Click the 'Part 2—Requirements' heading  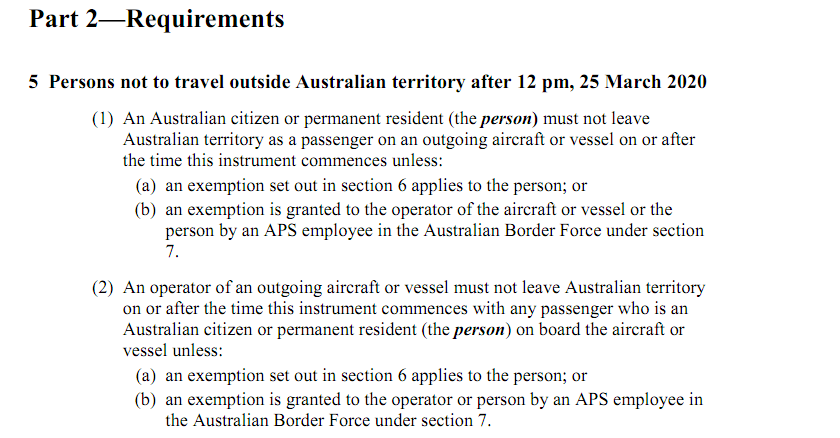(x=156, y=19)
